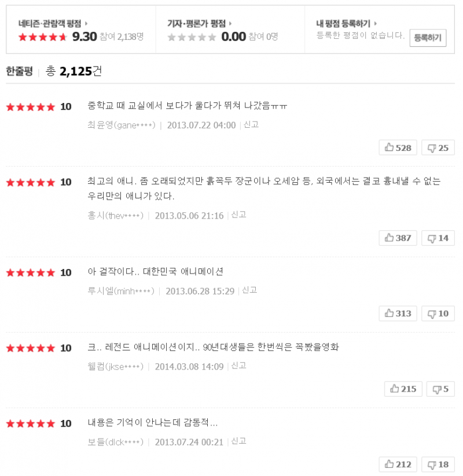Like the review with 215 thumbs-up
463x476 pixels.
click(x=403, y=389)
